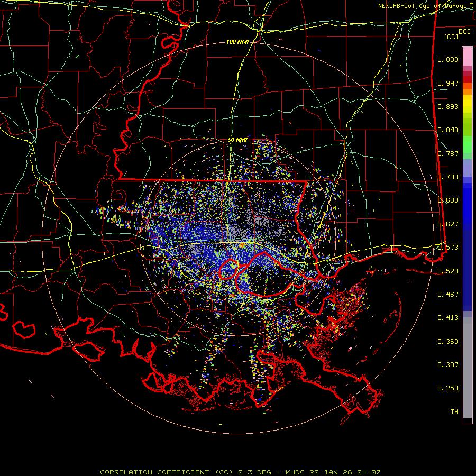Click the 0.947 legend value
Screen dimensions: 476x476
448,83
